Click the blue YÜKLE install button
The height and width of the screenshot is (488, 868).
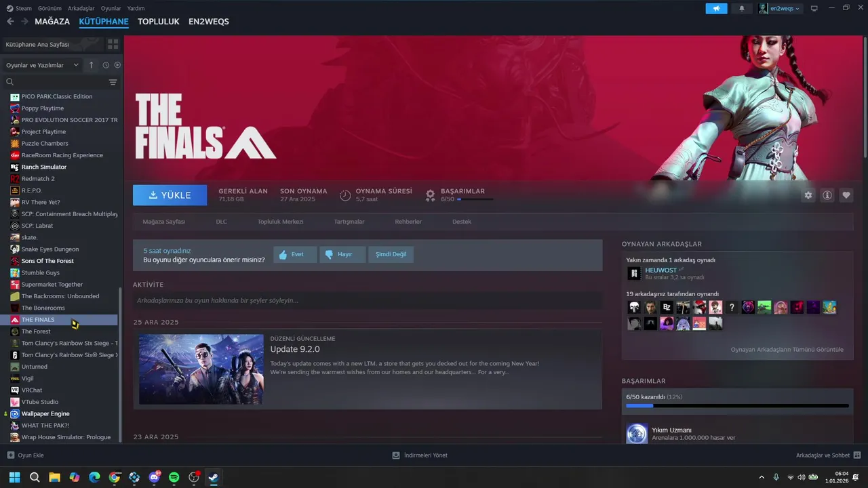pos(170,195)
